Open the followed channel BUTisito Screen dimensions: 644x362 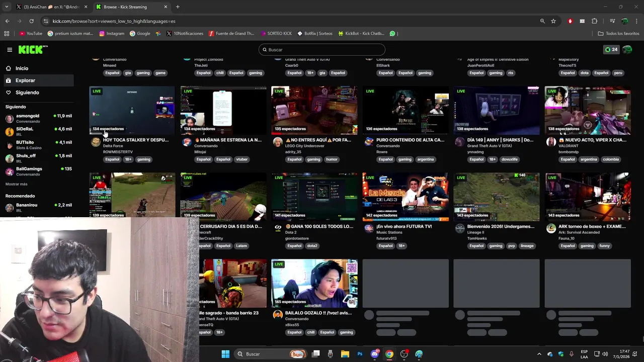pos(38,145)
